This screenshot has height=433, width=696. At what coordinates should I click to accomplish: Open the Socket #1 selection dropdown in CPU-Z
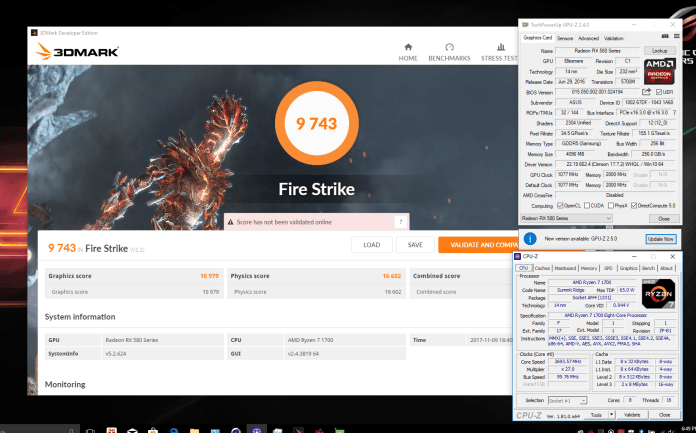pos(568,401)
